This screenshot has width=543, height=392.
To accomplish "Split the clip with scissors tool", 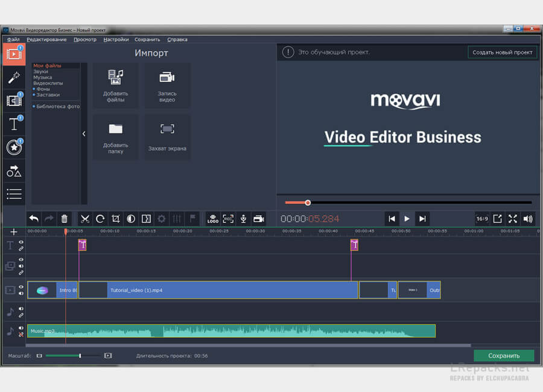I will (85, 218).
